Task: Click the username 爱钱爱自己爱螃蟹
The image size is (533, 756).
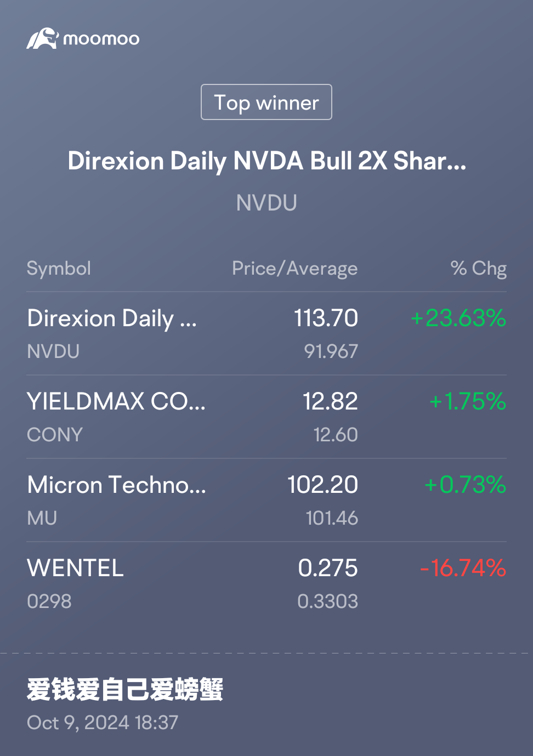Action: coord(125,689)
